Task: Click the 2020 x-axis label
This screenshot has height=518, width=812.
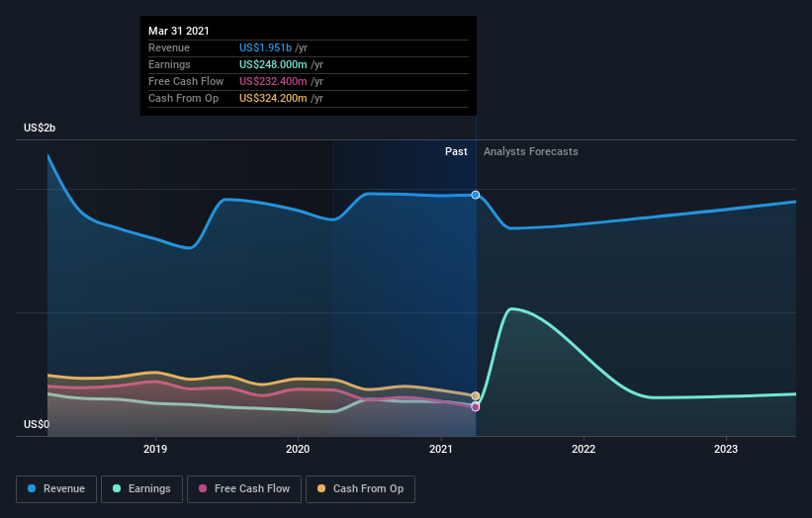Action: [298, 449]
